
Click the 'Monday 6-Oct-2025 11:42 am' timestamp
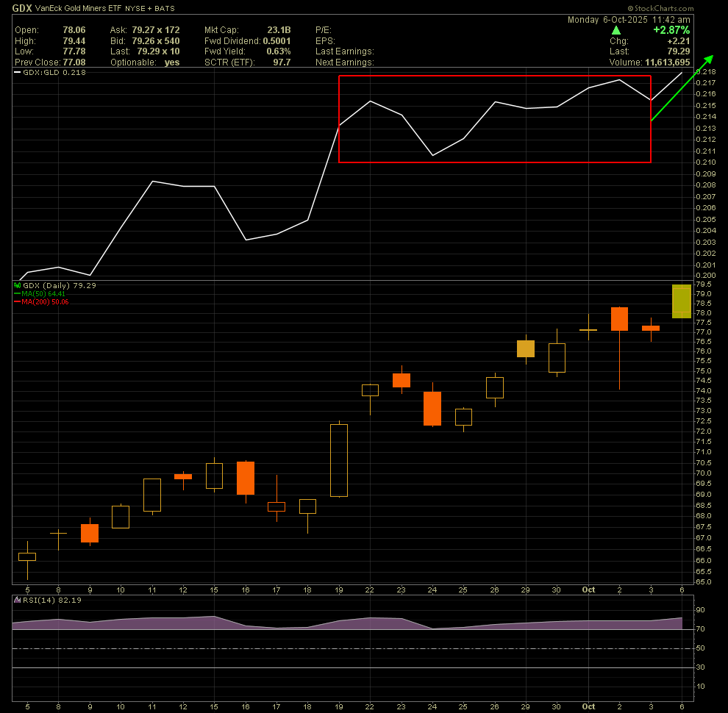629,20
